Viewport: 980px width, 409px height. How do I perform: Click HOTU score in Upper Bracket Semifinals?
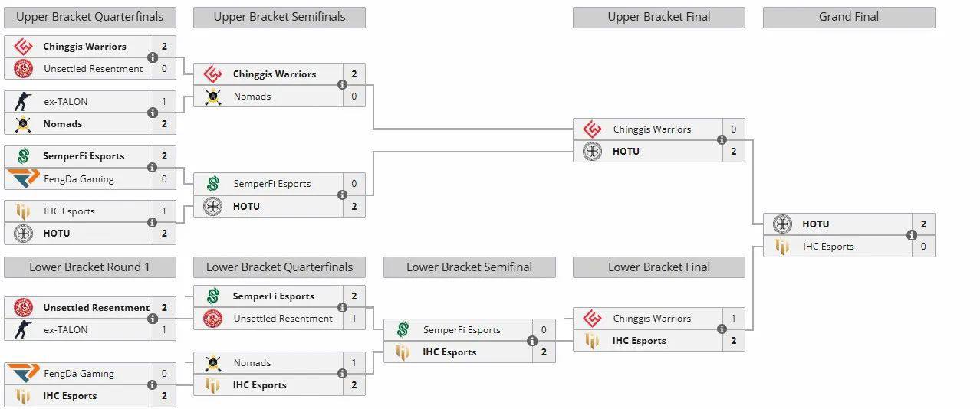tap(354, 206)
